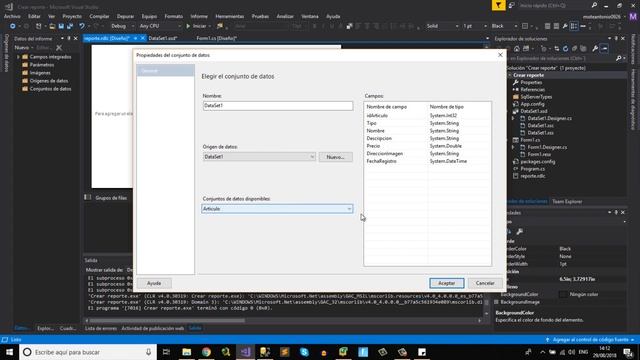Open the Informe menu
The width and height of the screenshot is (640, 360).
click(x=199, y=16)
